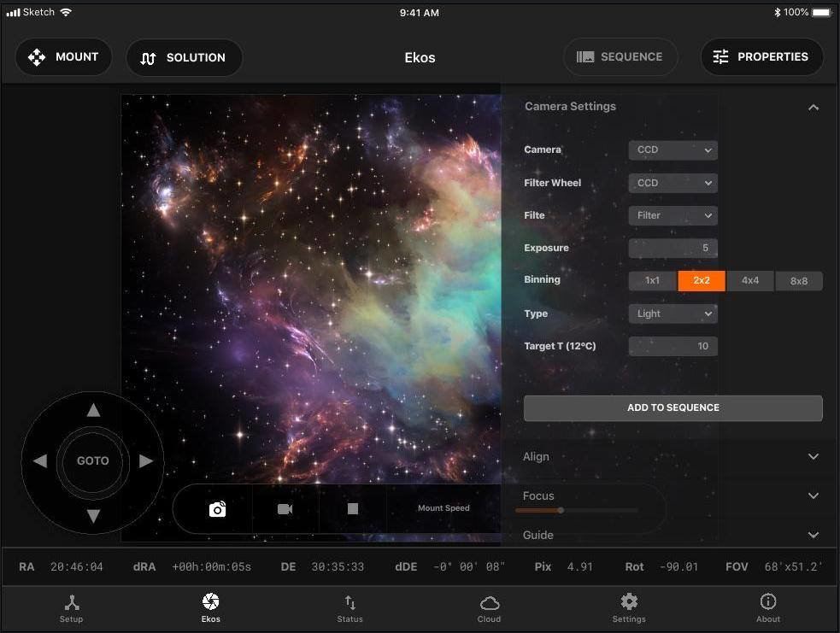Image resolution: width=840 pixels, height=633 pixels.
Task: Switch to the About tab
Action: coord(768,609)
